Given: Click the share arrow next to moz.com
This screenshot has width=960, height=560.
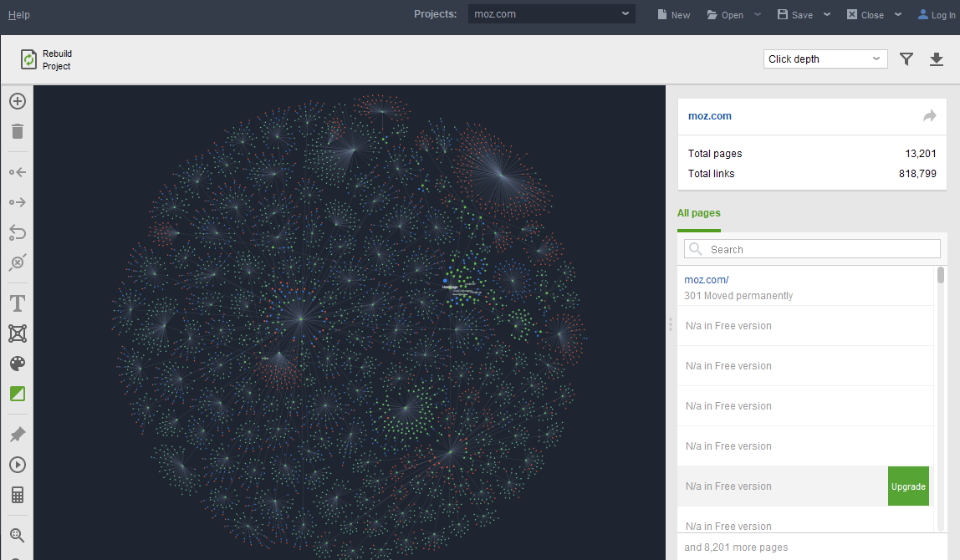Looking at the screenshot, I should [x=929, y=115].
